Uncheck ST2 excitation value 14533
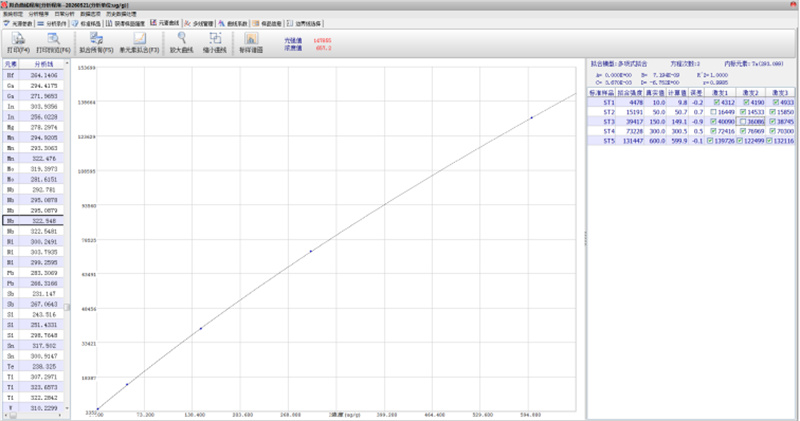 (743, 112)
